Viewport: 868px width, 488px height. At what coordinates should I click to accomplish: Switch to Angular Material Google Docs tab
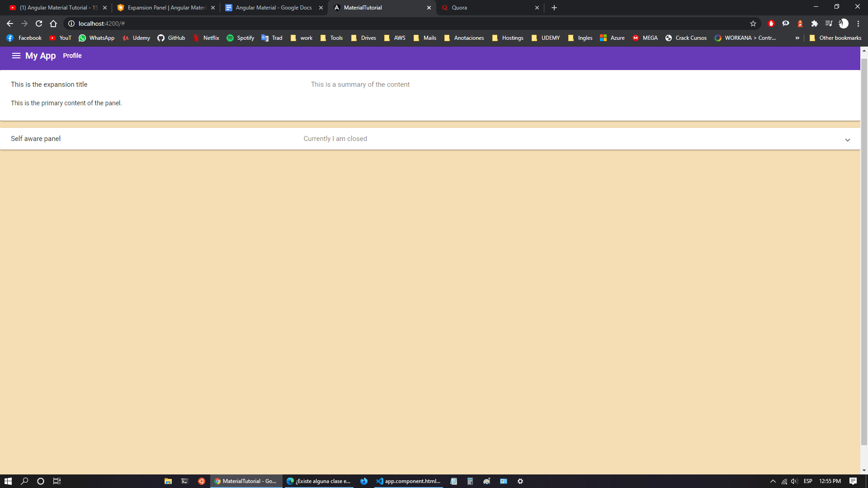(x=273, y=8)
